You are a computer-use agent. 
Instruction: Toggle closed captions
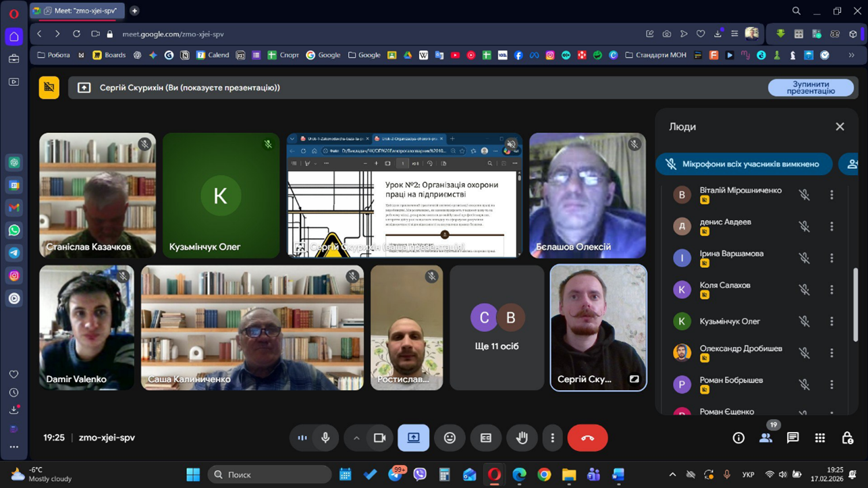[x=485, y=438]
